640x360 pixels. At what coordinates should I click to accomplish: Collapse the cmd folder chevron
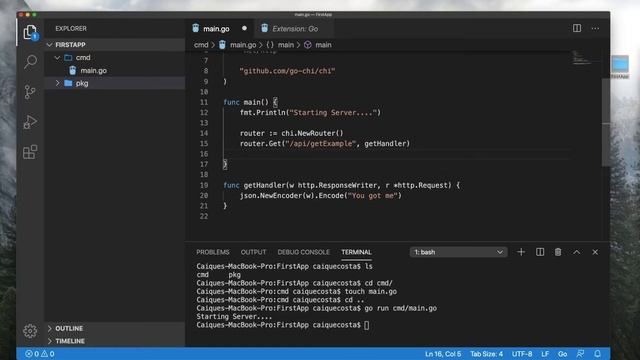click(x=57, y=58)
